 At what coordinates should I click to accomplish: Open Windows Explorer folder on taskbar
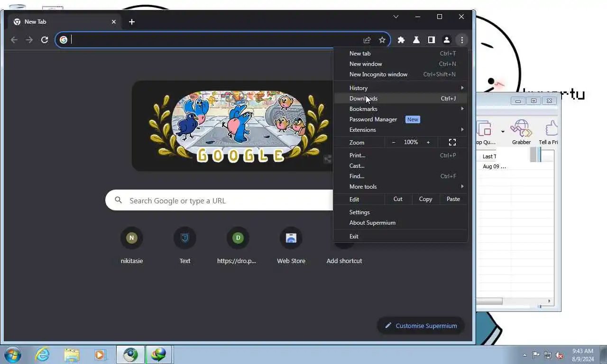(72, 355)
